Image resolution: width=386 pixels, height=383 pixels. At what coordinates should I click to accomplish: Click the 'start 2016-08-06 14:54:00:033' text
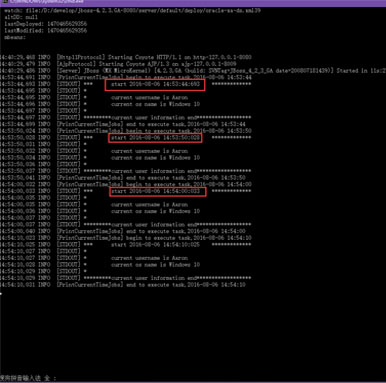pos(155,191)
